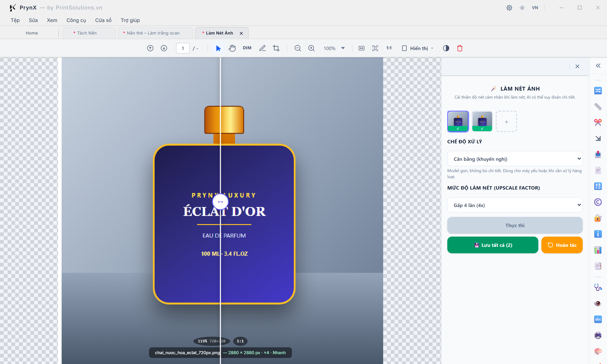Open the Chế độ xử lý mode dropdown
The width and height of the screenshot is (607, 364).
[515, 159]
